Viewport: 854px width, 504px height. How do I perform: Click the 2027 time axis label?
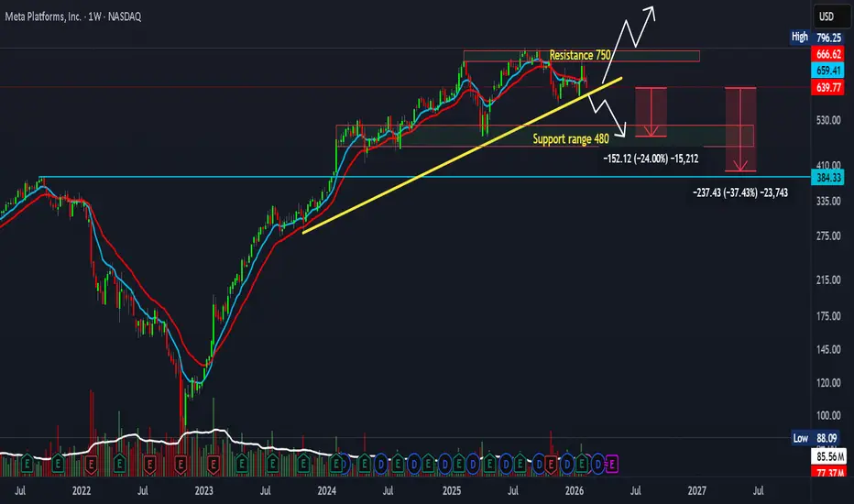pyautogui.click(x=696, y=491)
